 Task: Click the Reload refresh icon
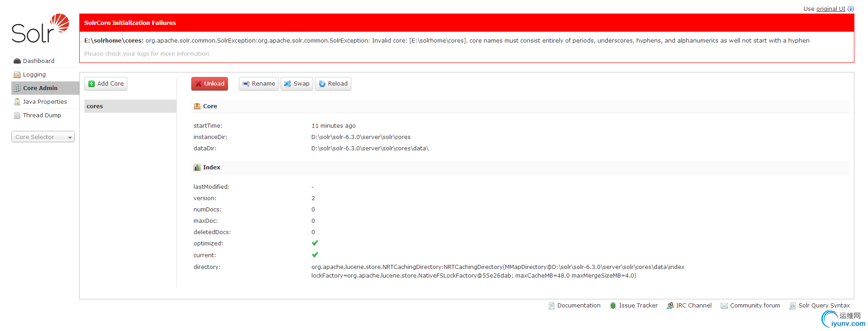pyautogui.click(x=322, y=84)
